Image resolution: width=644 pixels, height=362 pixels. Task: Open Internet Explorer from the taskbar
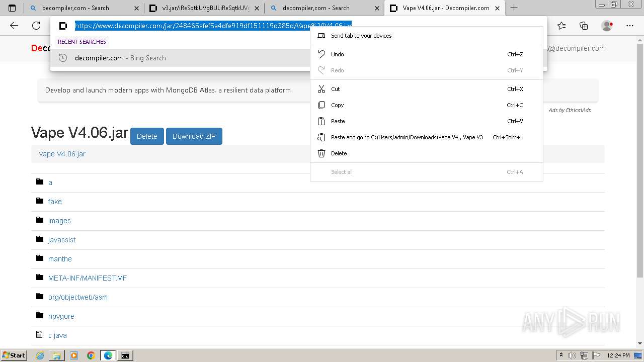(40, 355)
